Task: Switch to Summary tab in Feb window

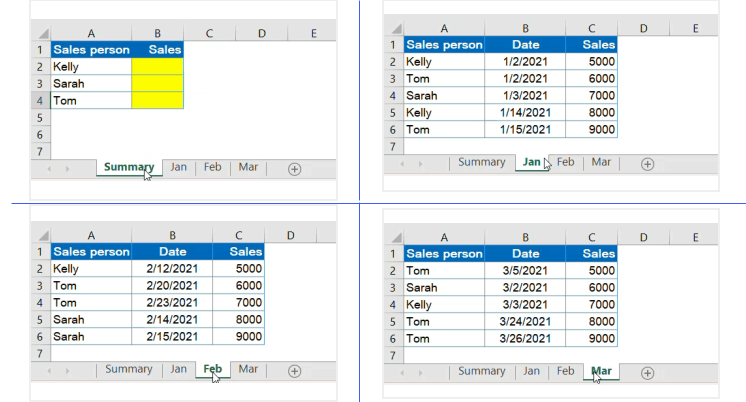Action: click(128, 369)
